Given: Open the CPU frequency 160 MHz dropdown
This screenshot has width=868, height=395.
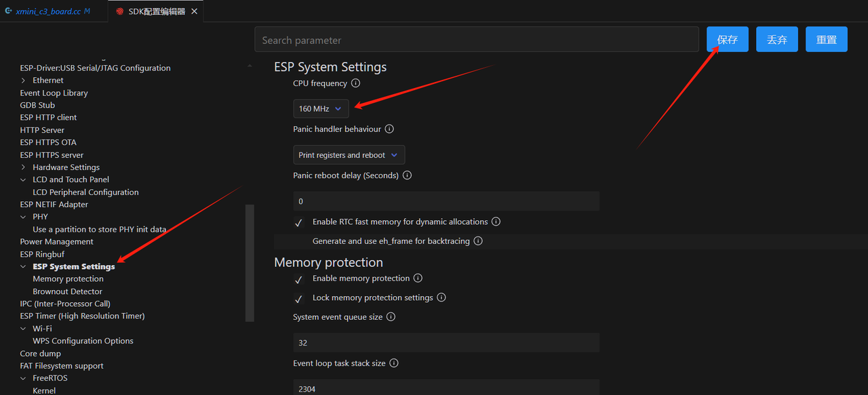Looking at the screenshot, I should [x=321, y=108].
